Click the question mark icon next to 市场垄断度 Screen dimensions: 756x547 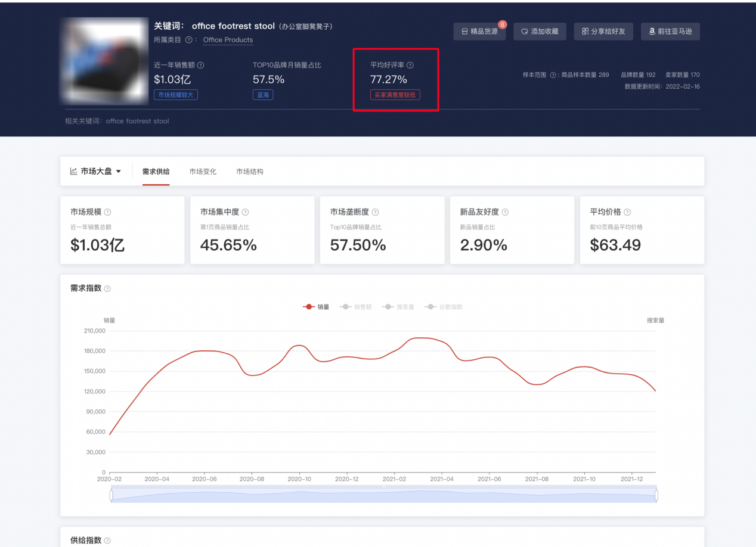coord(375,212)
